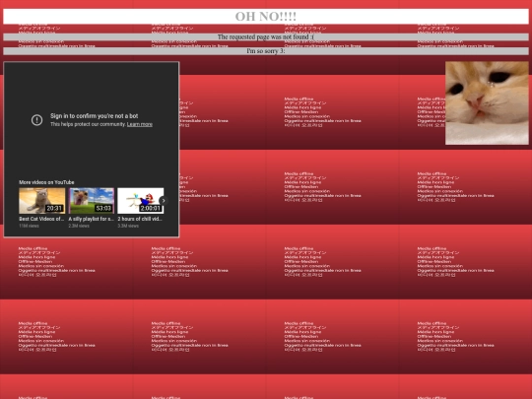
Task: Click the 'Best Cat Videos of...' title text
Action: (x=41, y=219)
